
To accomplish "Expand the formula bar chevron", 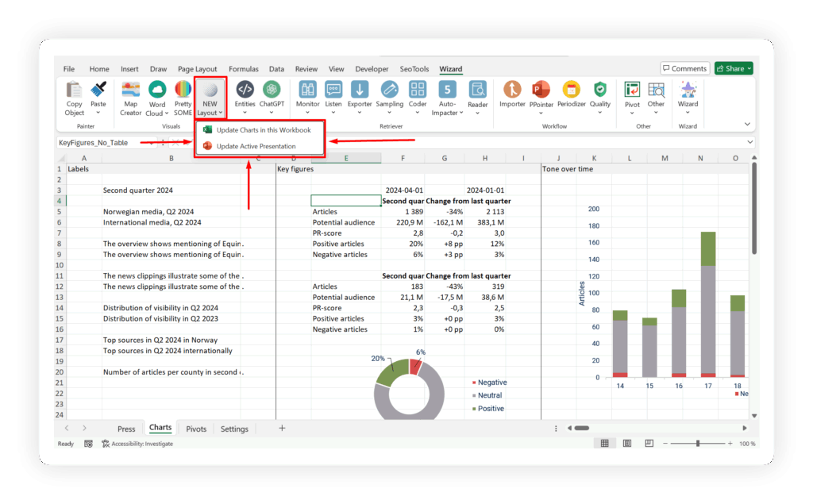I will (750, 143).
